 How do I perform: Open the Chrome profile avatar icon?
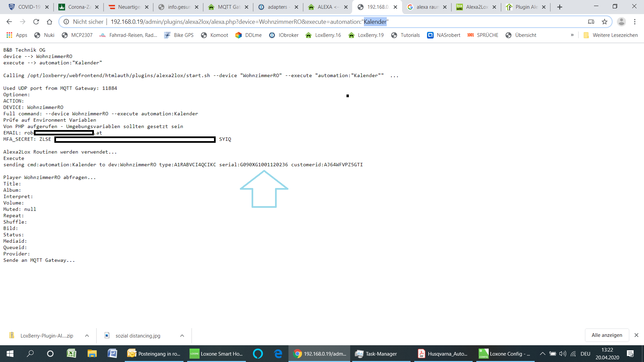[x=621, y=22]
